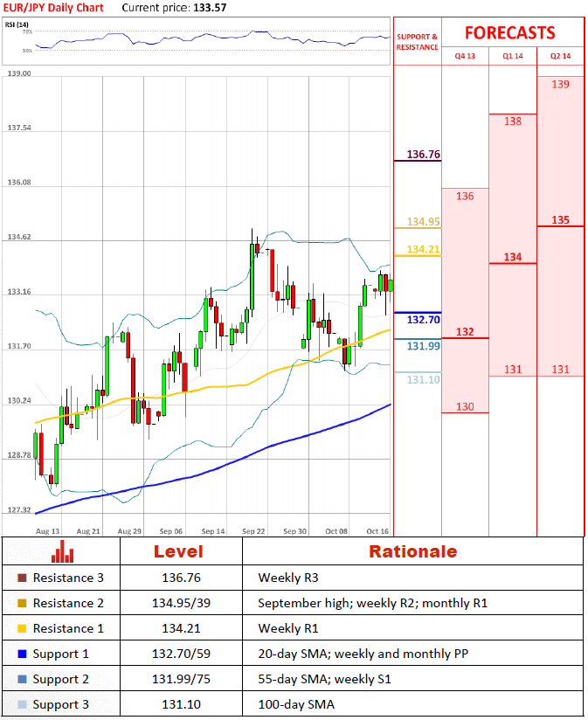Select the Q4 13 forecast column header
Screen dimensions: 588x720
pyautogui.click(x=465, y=56)
